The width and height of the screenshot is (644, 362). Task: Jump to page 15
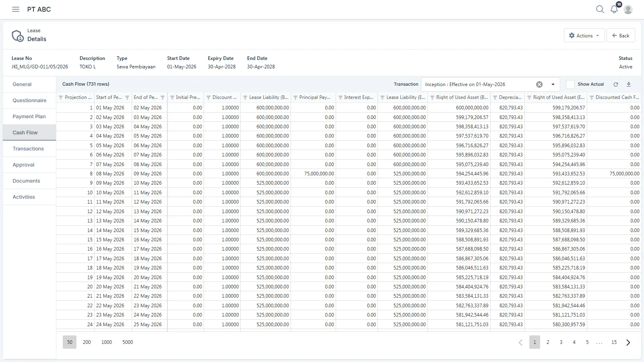pyautogui.click(x=614, y=342)
